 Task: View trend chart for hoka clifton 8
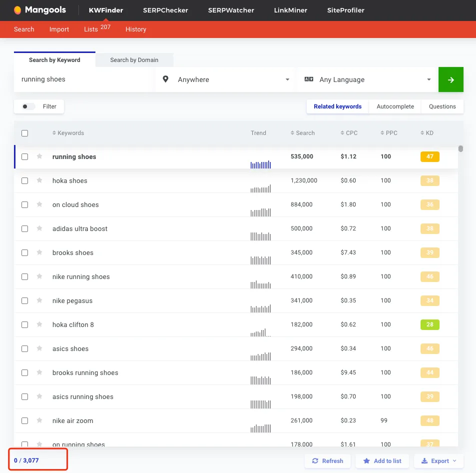261,332
